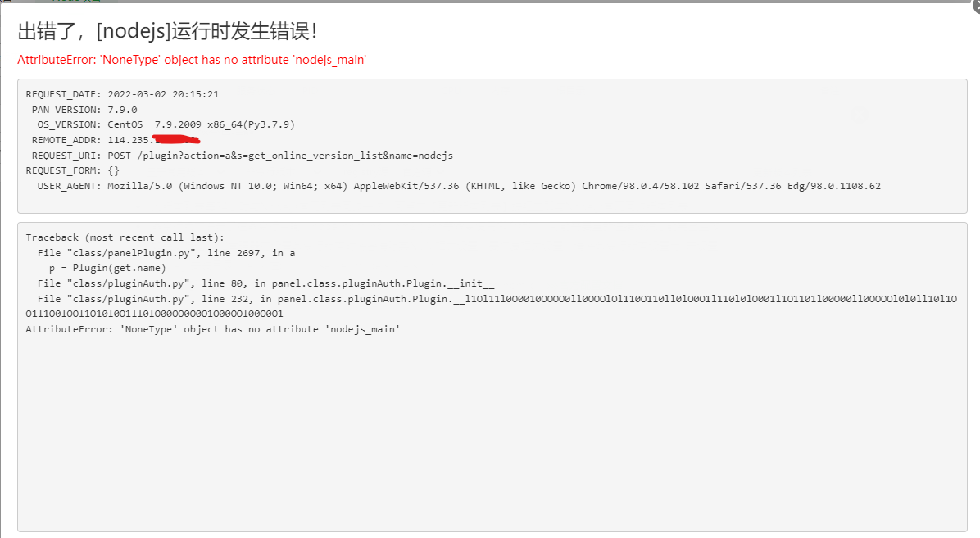Click the Traceback most recent call header
This screenshot has width=980, height=538.
[x=125, y=237]
